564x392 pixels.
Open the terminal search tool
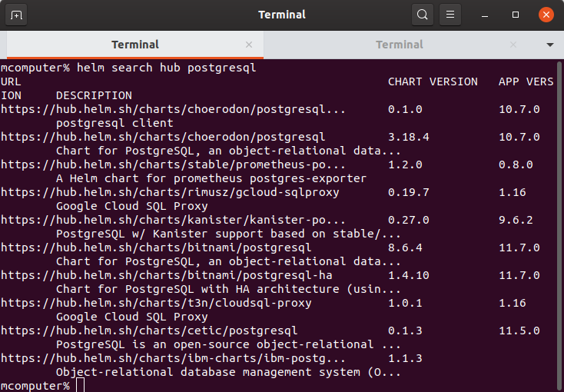point(423,15)
